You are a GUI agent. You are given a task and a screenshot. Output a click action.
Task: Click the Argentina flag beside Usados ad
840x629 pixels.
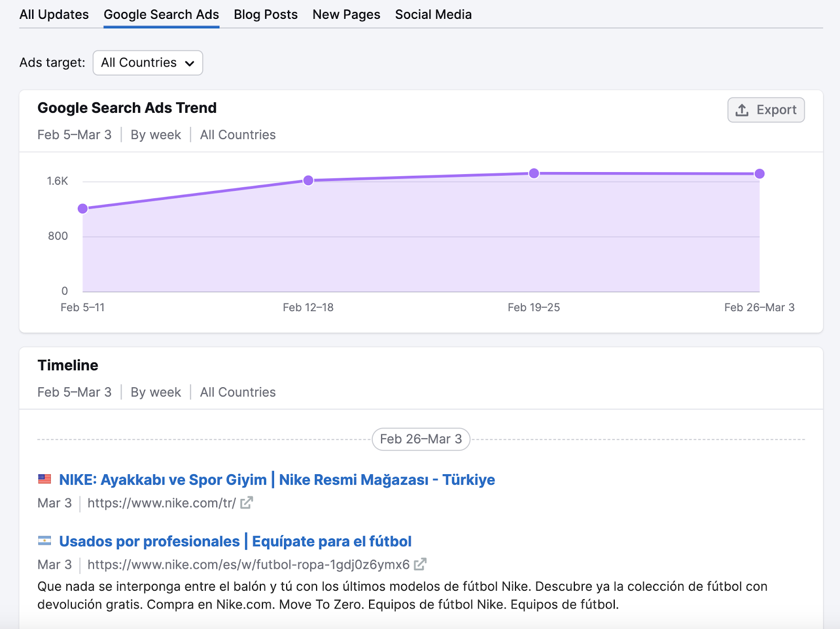coord(45,540)
